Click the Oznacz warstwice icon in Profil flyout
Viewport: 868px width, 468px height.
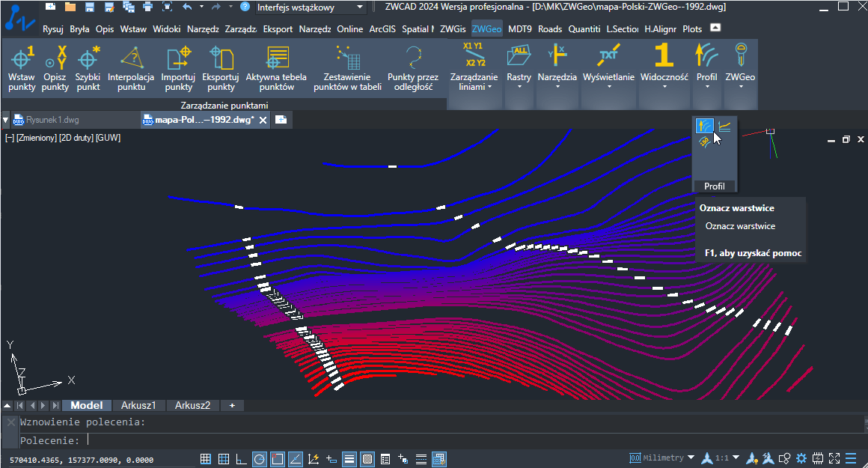pos(704,127)
